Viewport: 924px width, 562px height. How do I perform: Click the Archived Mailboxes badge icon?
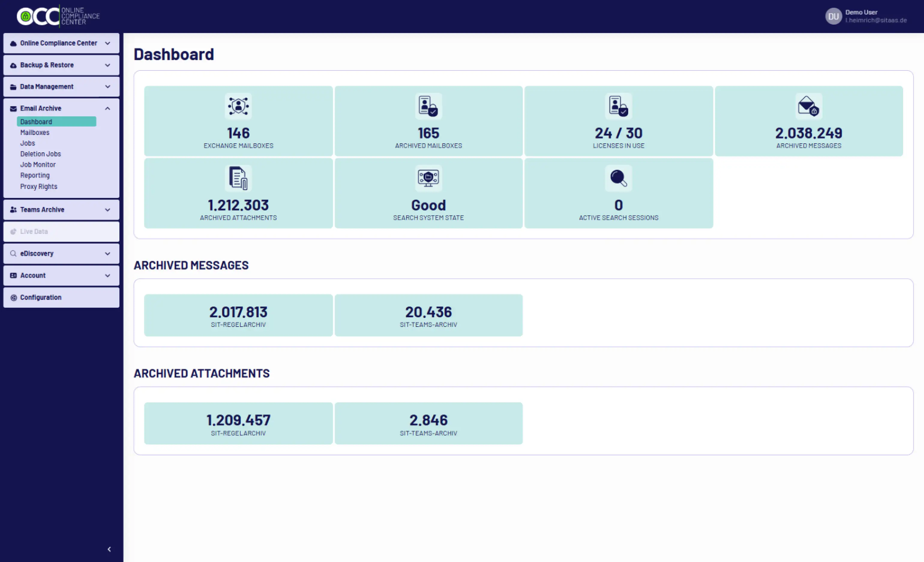428,106
